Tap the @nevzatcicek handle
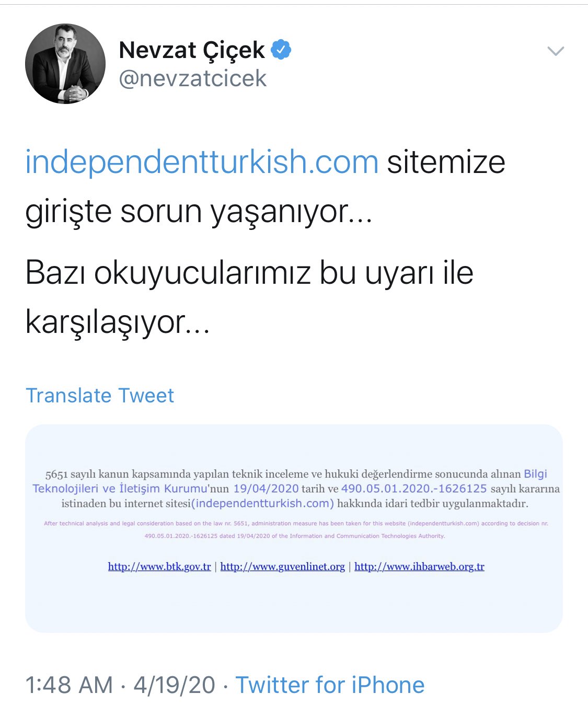 point(193,78)
